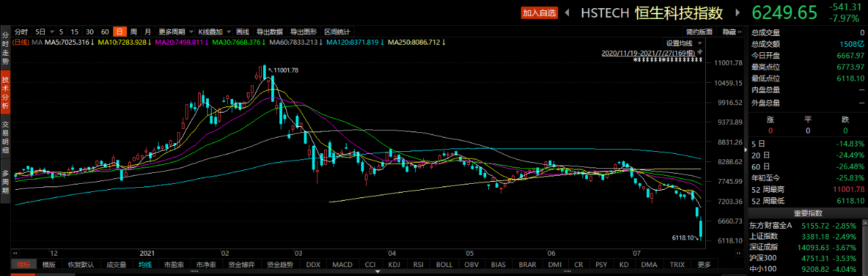
Task: Show the 市盈率 P/E indicator
Action: 173,264
